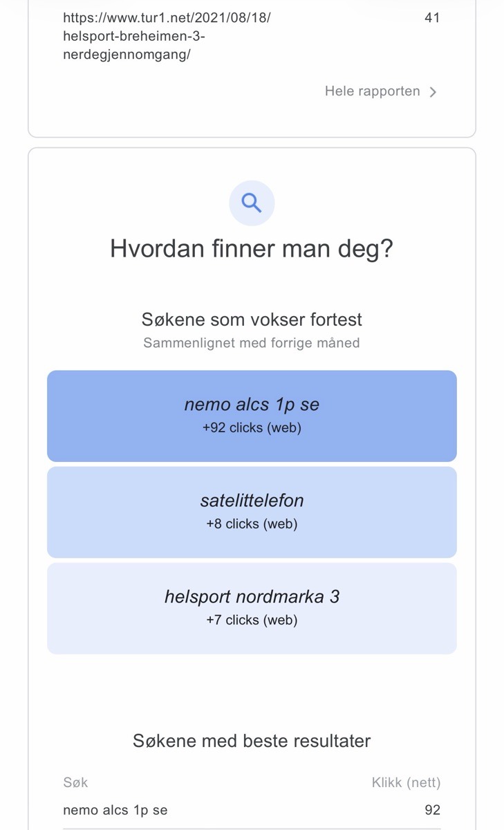
Task: Click the "Klikk (nett)" column header
Action: (406, 783)
